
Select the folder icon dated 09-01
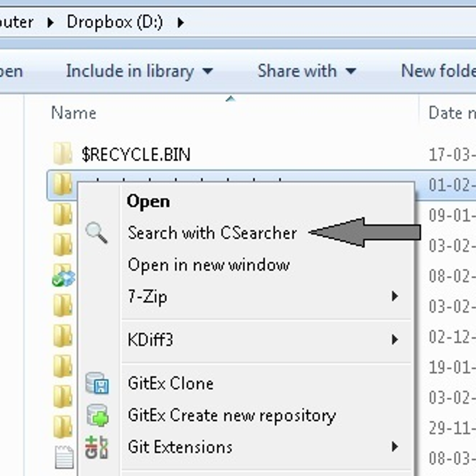pos(63,214)
